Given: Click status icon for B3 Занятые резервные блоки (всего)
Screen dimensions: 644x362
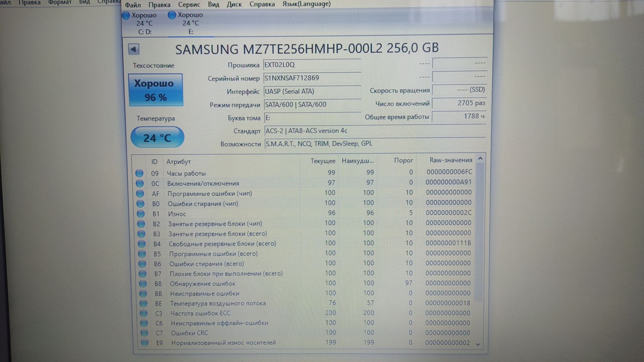Looking at the screenshot, I should coord(141,234).
